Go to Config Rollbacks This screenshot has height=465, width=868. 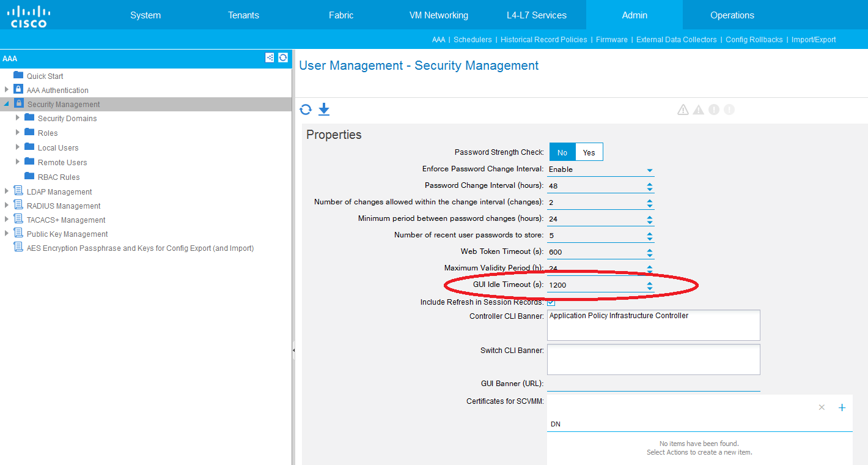pos(754,40)
